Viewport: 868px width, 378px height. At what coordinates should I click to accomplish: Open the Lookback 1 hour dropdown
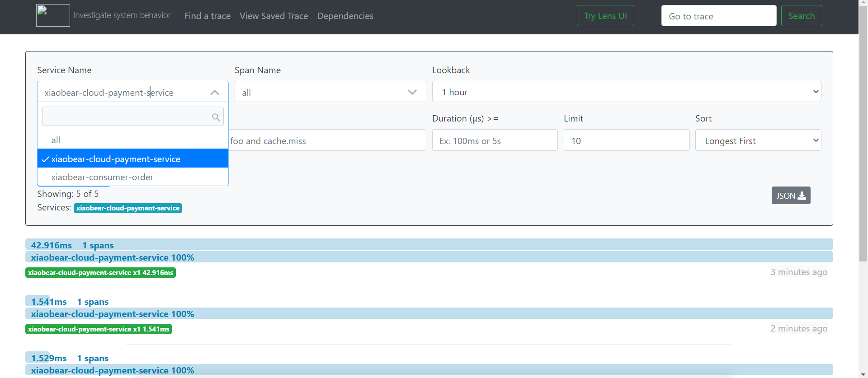(627, 92)
